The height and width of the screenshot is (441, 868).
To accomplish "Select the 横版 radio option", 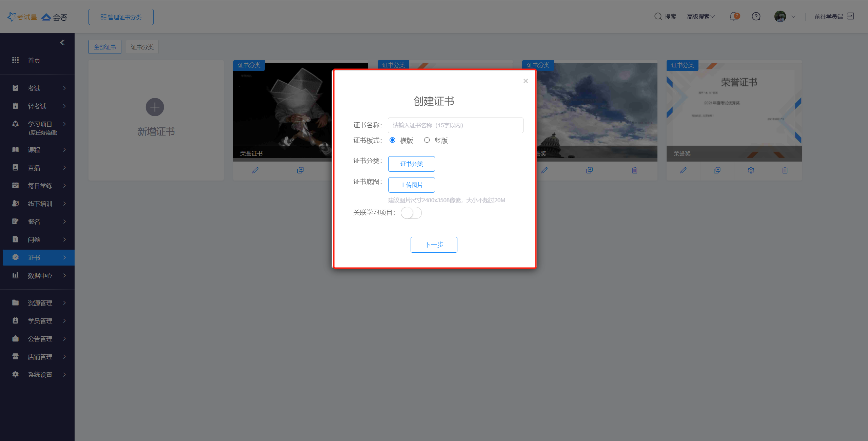I will 392,140.
